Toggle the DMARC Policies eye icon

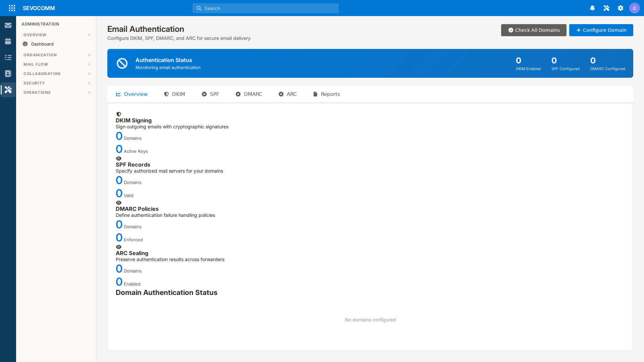click(x=119, y=202)
